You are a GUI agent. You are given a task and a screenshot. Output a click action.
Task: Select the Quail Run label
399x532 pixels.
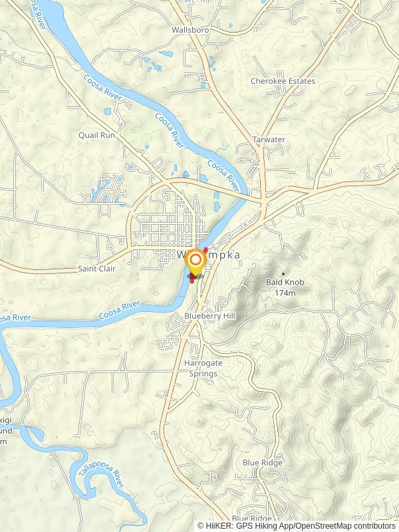97,136
